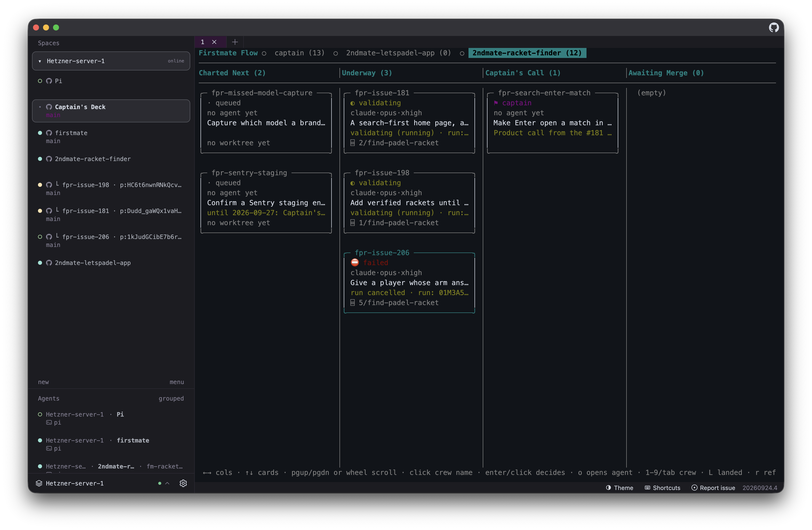The image size is (812, 530).
Task: Click the worktree icon beside 2/find-padel-racket
Action: point(352,143)
